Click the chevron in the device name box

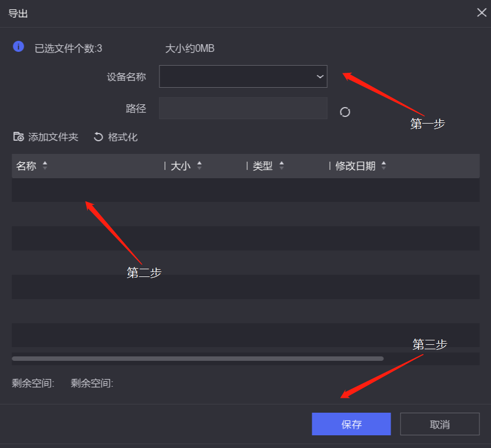(320, 76)
